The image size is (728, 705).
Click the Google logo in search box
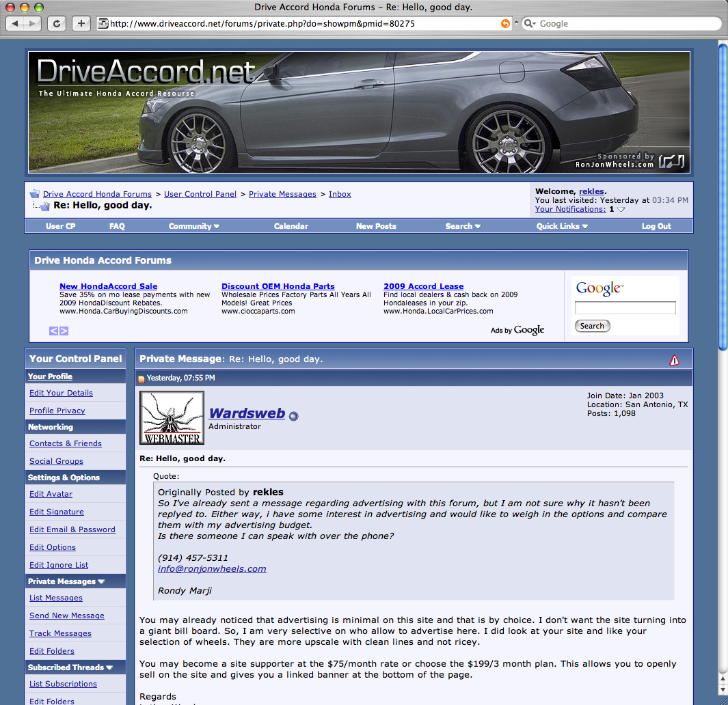[x=600, y=289]
